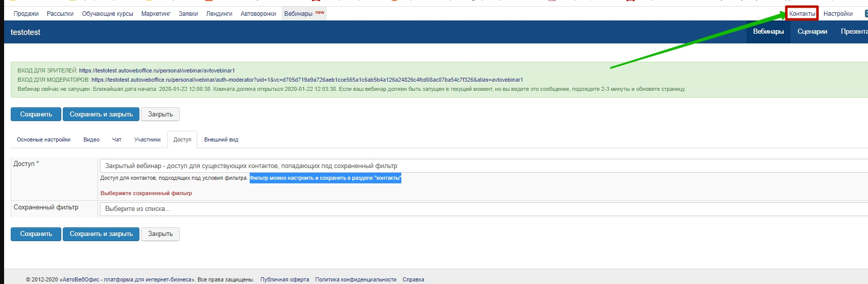The width and height of the screenshot is (868, 284).
Task: Open the Автоворонки menu item
Action: [x=258, y=14]
